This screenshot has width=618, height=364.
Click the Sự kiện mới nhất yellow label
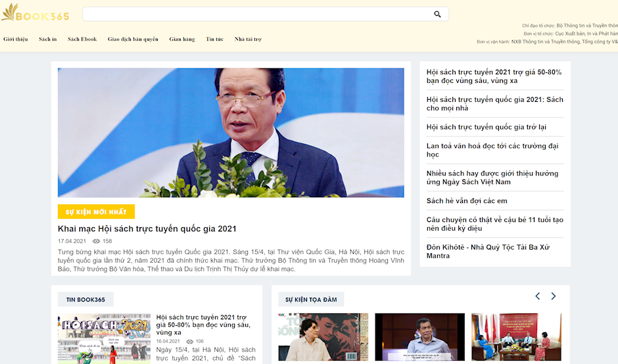(x=96, y=212)
